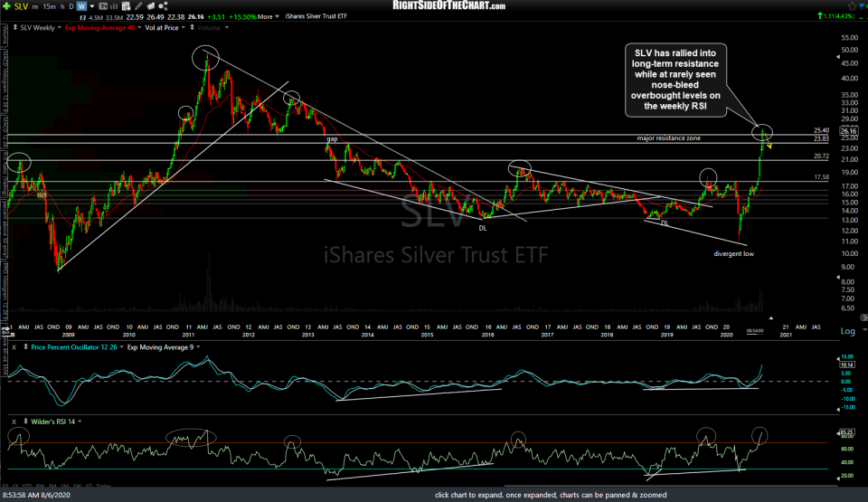
Task: Click the small up triangle above the time axis
Action: coord(770,318)
